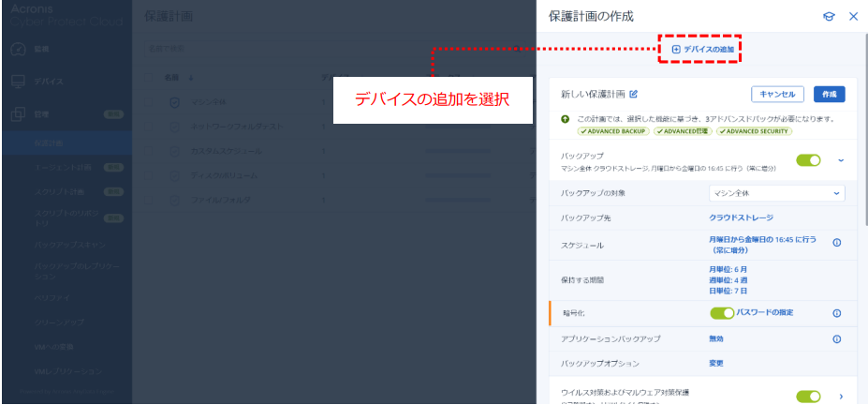Click the info icon for アプリケーションバックアップ
Image resolution: width=868 pixels, height=405 pixels.
(836, 337)
